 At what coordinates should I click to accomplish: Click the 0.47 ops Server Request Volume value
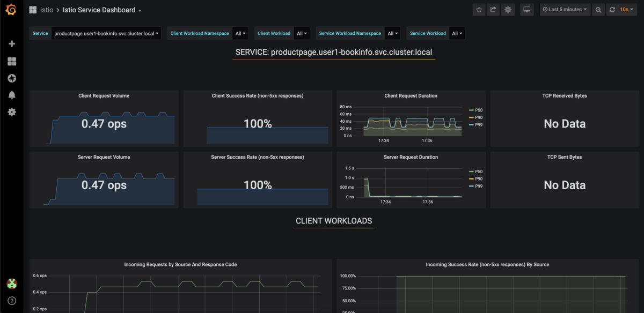coord(104,185)
